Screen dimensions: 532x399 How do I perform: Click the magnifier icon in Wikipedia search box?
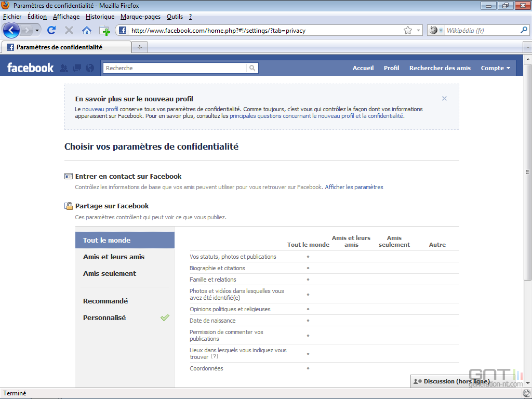coord(524,30)
